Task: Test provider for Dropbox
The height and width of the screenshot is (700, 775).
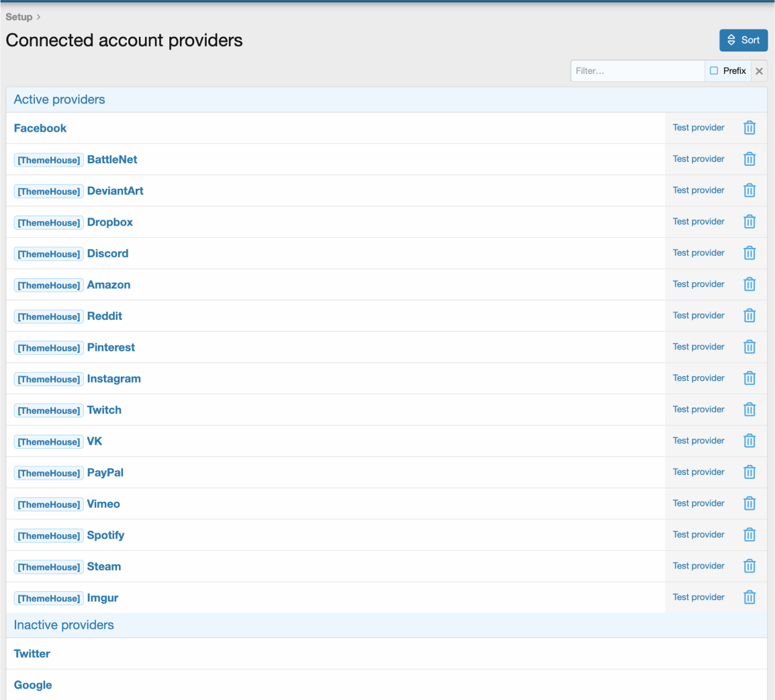Action: coord(698,222)
